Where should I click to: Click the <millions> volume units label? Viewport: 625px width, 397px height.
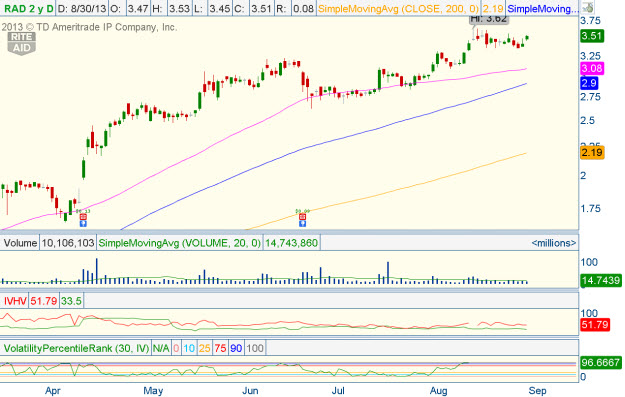click(x=554, y=243)
